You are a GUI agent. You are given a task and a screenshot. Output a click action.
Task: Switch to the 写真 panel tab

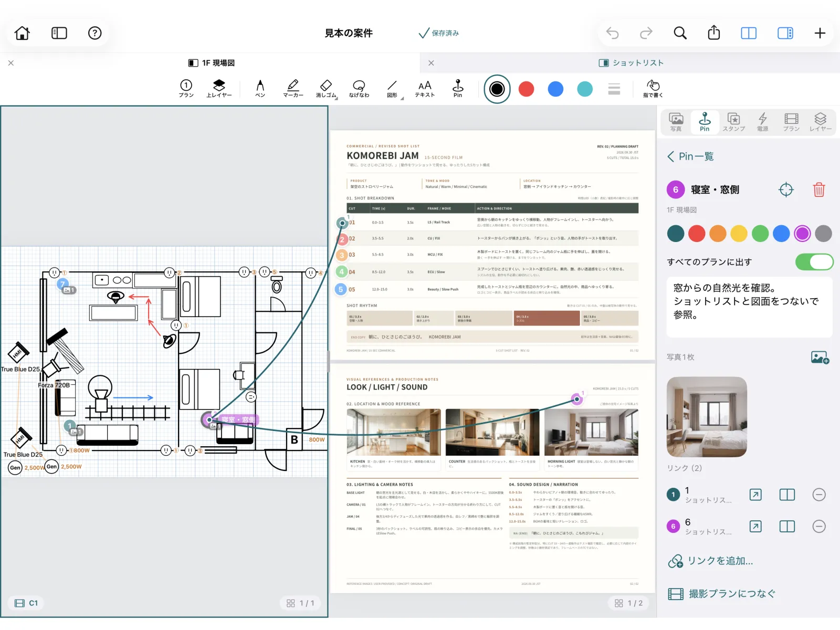[x=676, y=122]
